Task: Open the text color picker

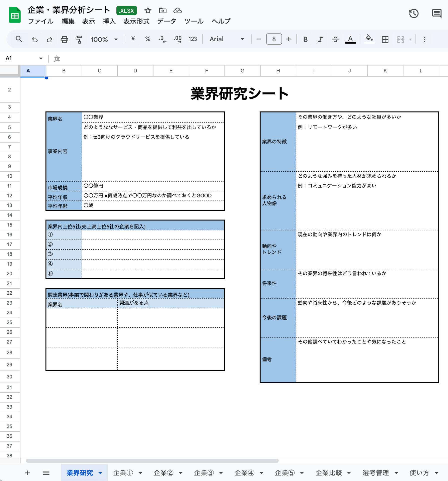Action: click(x=350, y=39)
